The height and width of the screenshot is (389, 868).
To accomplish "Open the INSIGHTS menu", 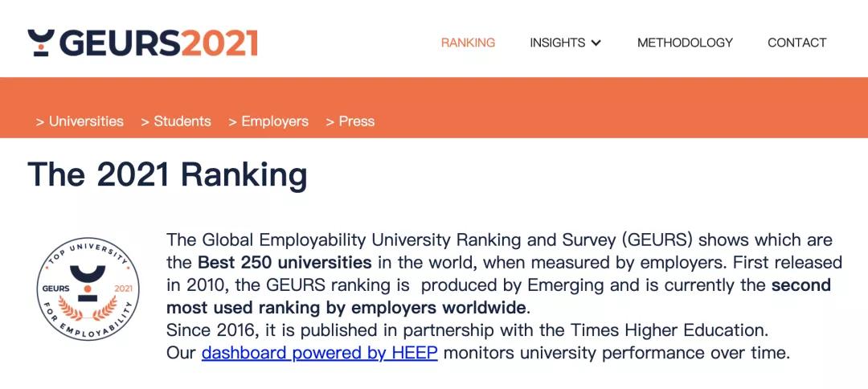I will click(557, 43).
